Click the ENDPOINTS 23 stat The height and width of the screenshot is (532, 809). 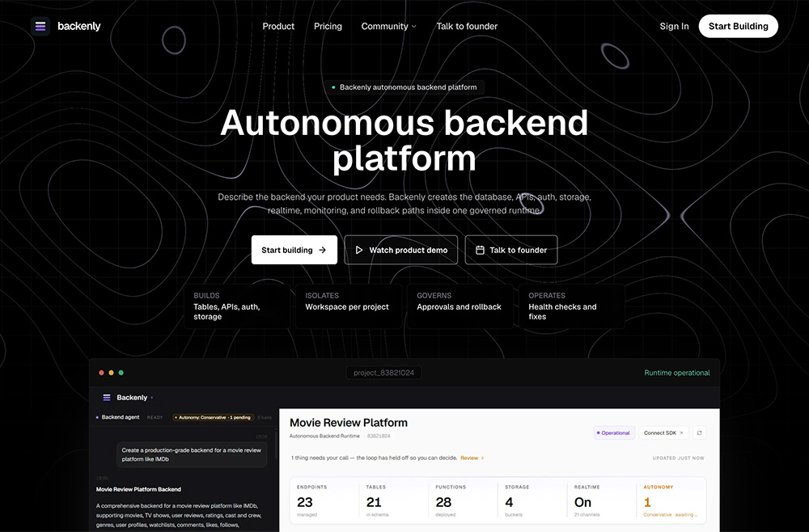coord(324,500)
